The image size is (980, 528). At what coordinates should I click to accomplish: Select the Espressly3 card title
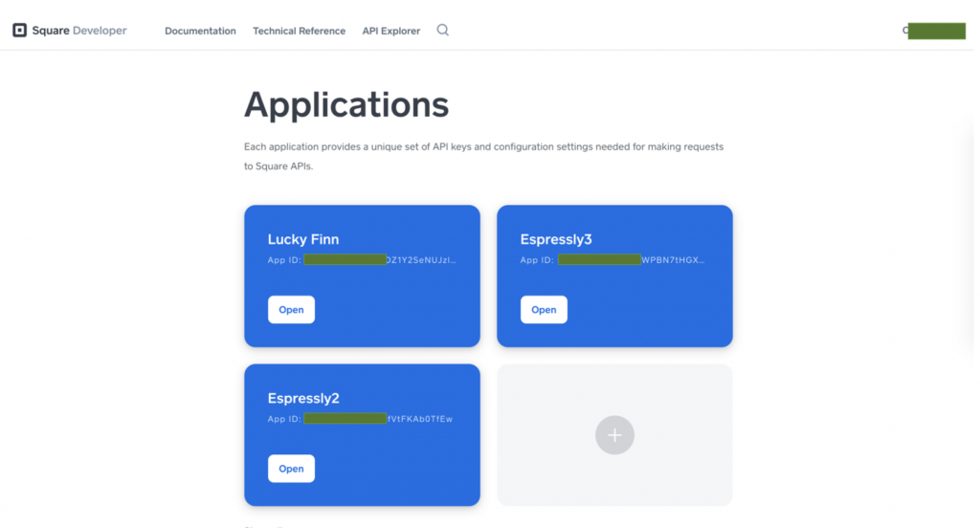[x=556, y=239]
